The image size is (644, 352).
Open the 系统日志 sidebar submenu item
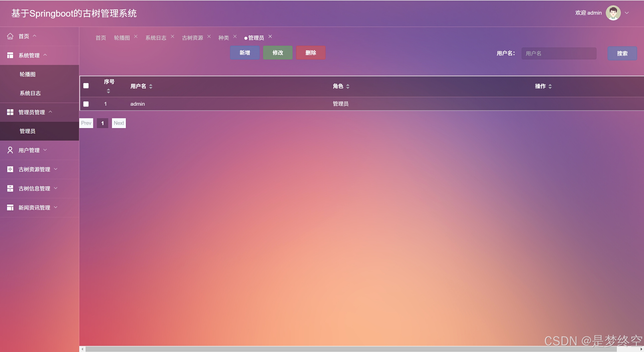click(x=40, y=93)
